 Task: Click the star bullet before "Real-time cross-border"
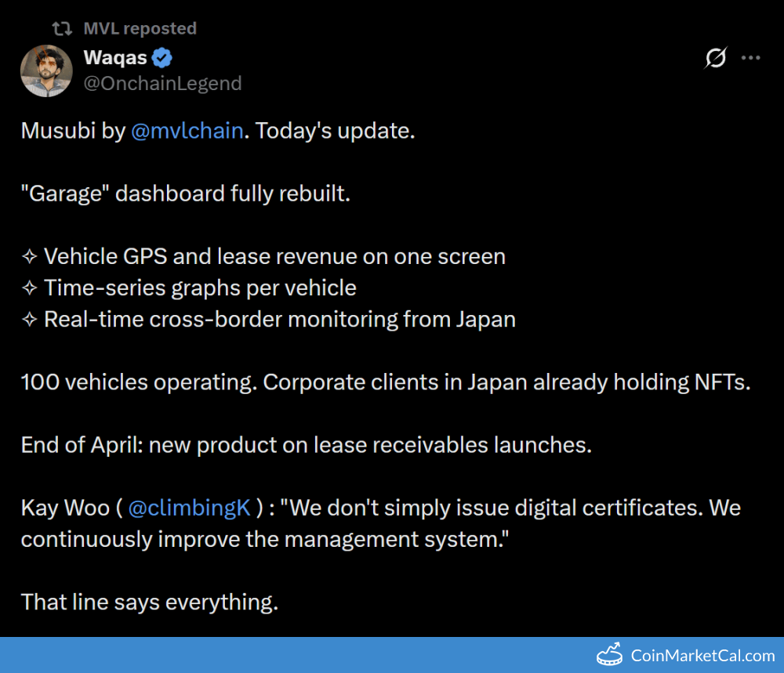[29, 320]
